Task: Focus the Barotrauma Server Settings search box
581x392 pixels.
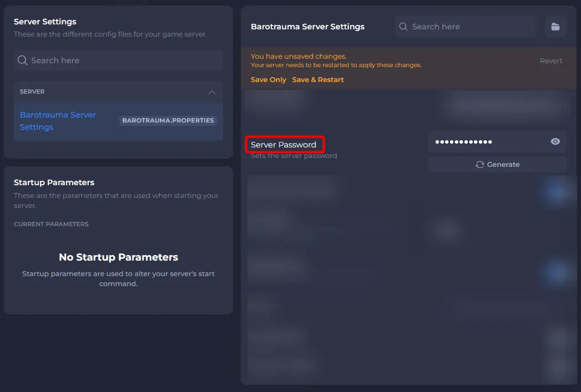Action: 466,27
